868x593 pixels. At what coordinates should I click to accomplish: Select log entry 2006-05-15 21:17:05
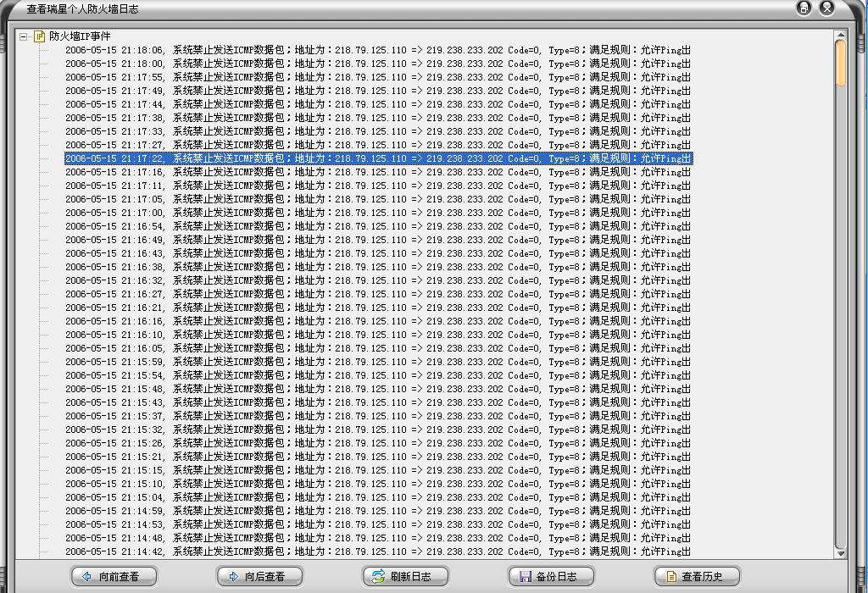pos(379,199)
